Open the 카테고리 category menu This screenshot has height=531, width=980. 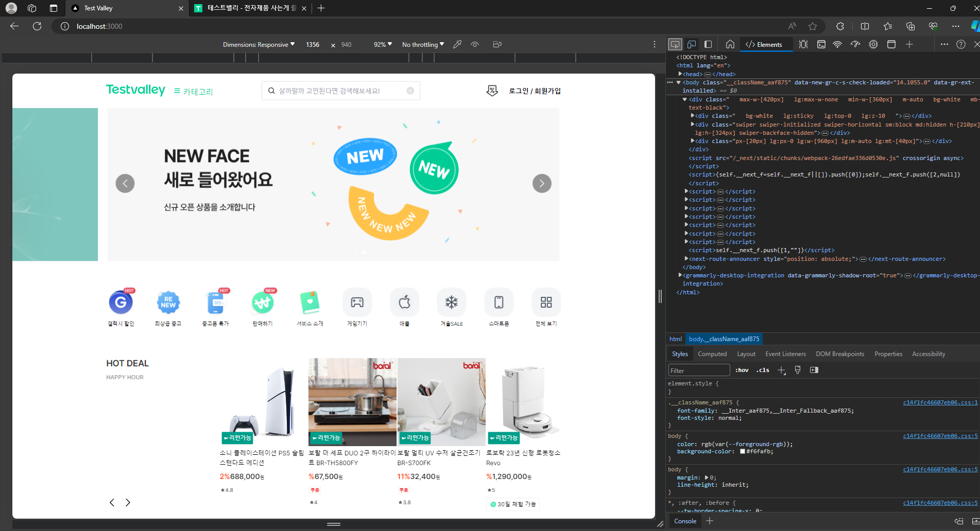coord(193,91)
